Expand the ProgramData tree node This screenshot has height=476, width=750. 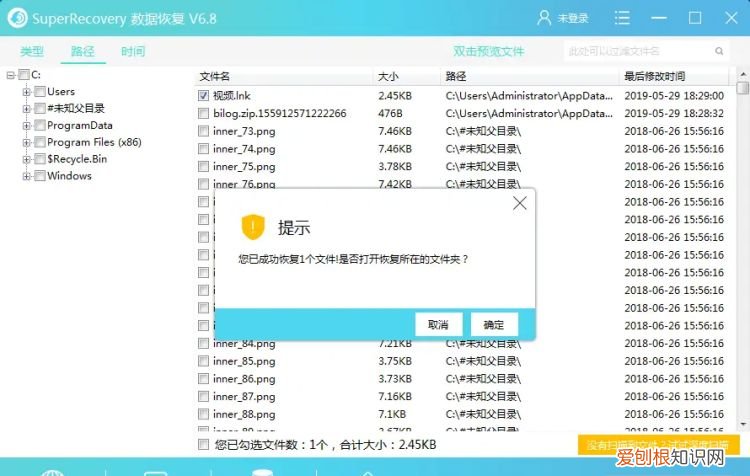[27, 126]
